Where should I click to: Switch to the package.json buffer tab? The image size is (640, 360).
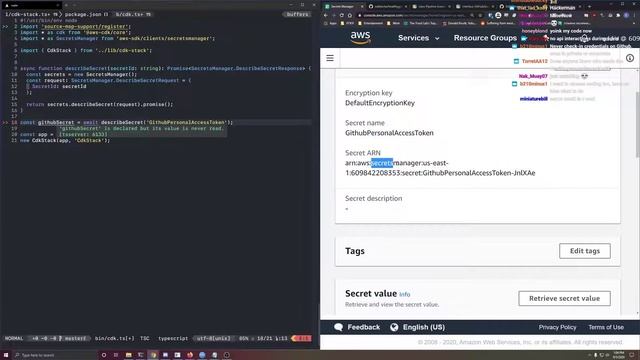click(86, 14)
